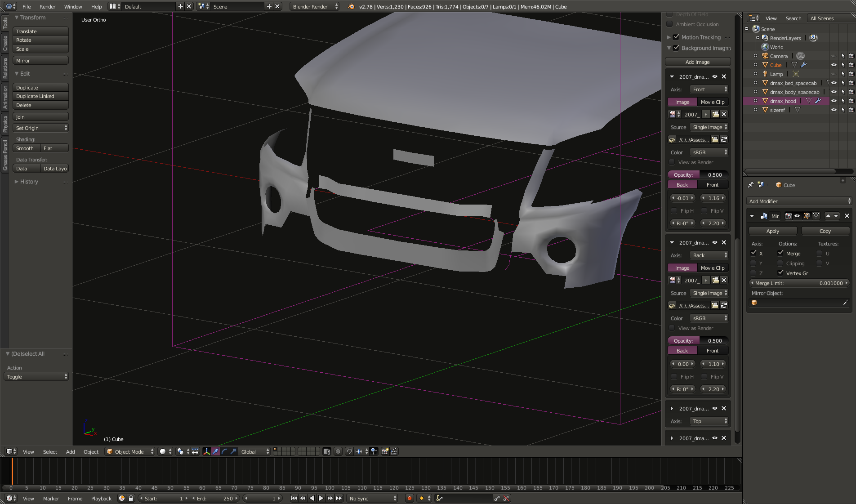
Task: Select the translate manipulator arrow icon
Action: point(215,451)
